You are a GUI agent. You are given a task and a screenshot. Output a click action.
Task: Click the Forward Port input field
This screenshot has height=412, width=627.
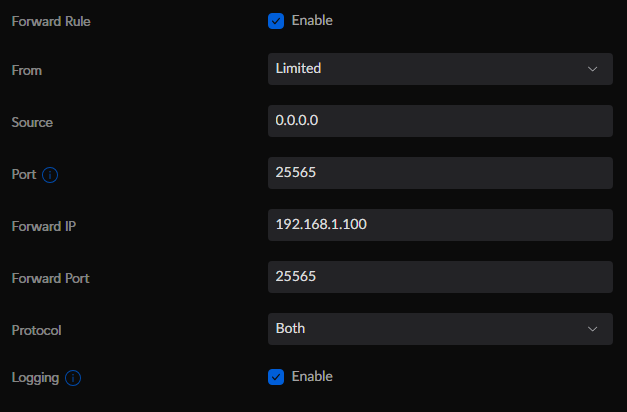pos(439,277)
